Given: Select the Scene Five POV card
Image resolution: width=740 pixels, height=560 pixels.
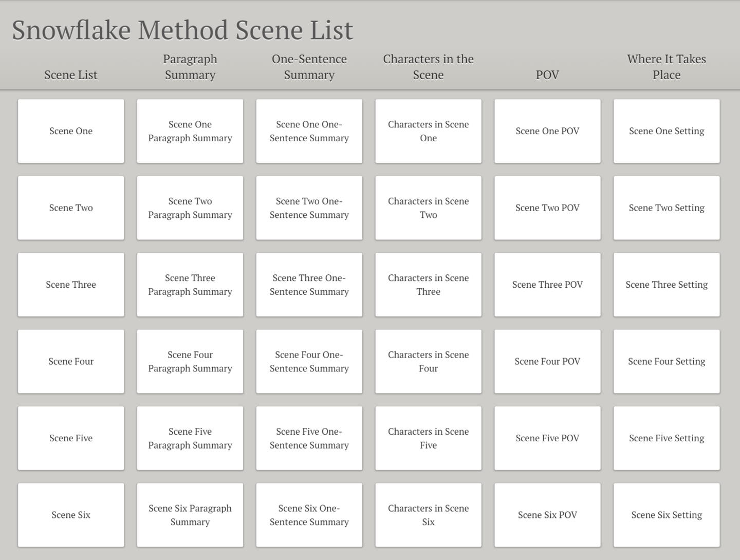Looking at the screenshot, I should (x=548, y=438).
